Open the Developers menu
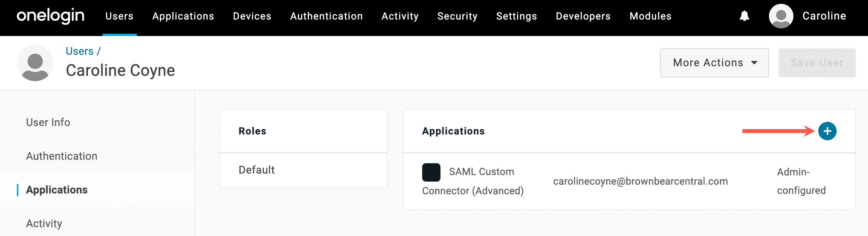 (x=583, y=16)
